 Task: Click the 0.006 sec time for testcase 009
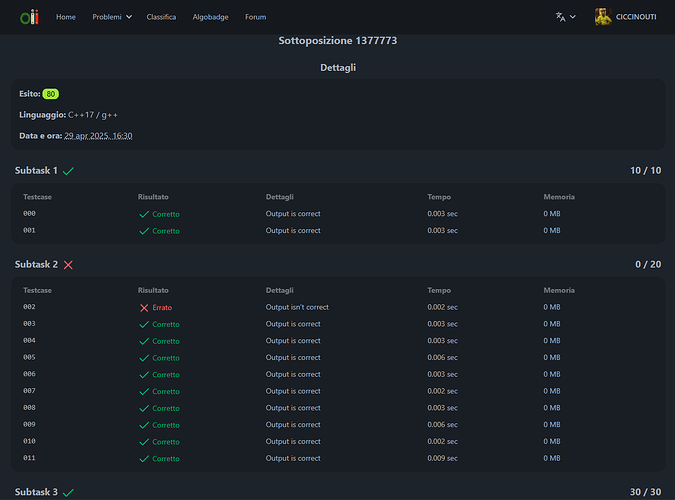pos(442,425)
